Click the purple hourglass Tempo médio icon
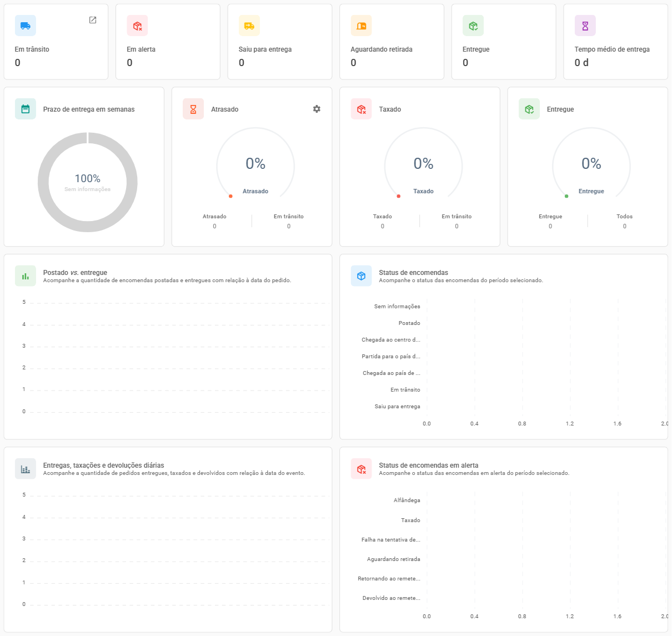The image size is (672, 636). coord(585,26)
